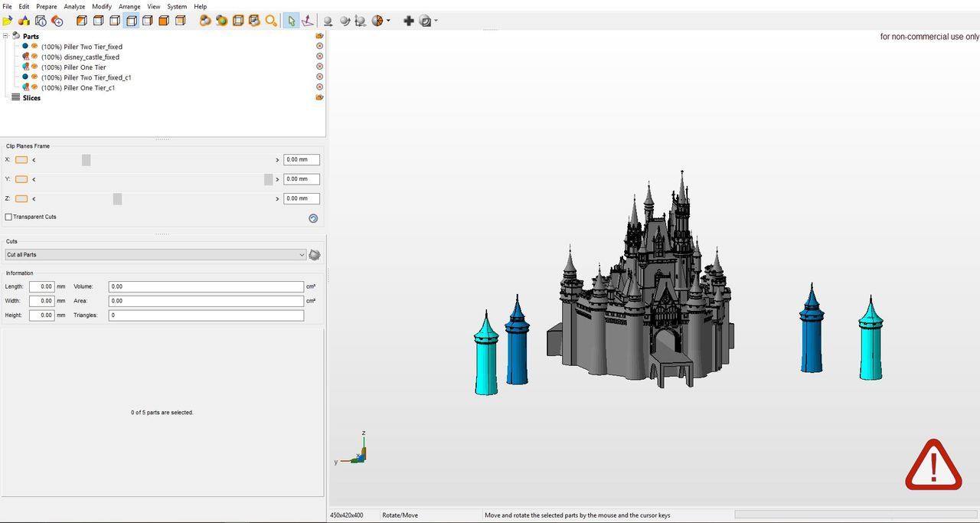Screen dimensions: 980x523
Task: Click the highlighted active view cube icon
Action: click(132, 21)
